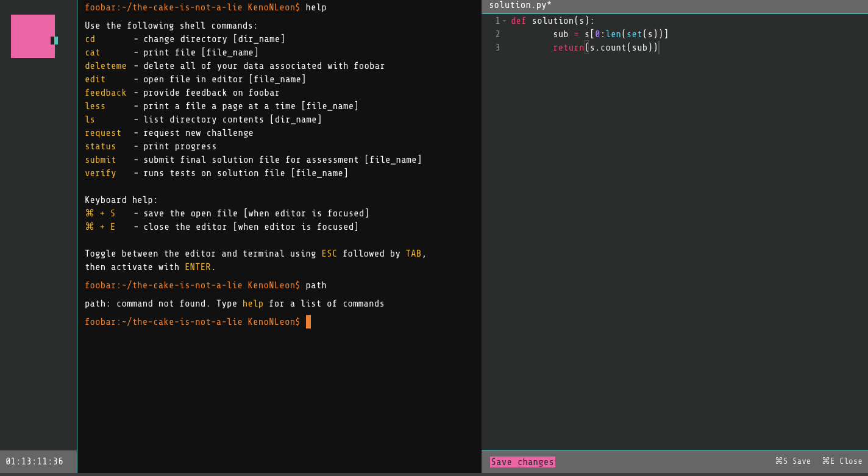This screenshot has height=476, width=868.
Task: Click the 'cat' command in help list
Action: (93, 52)
